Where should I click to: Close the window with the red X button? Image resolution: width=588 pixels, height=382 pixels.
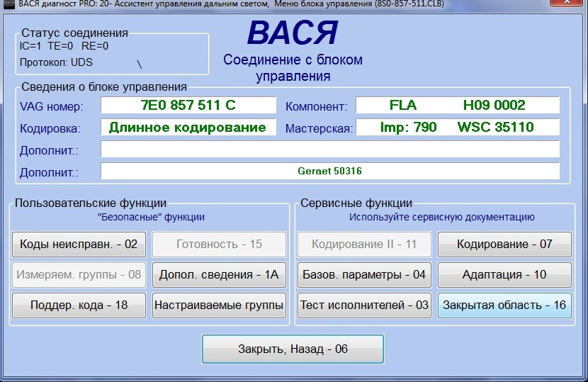click(x=567, y=3)
